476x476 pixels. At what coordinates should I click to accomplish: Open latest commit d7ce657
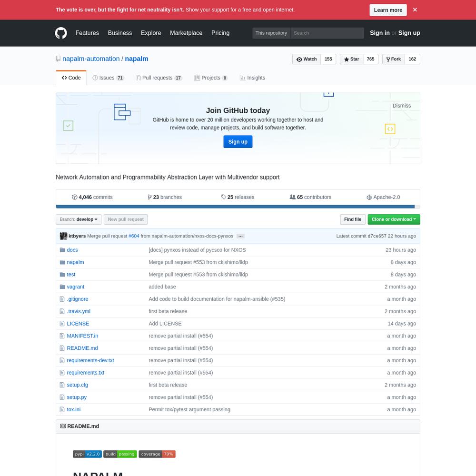pyautogui.click(x=377, y=236)
